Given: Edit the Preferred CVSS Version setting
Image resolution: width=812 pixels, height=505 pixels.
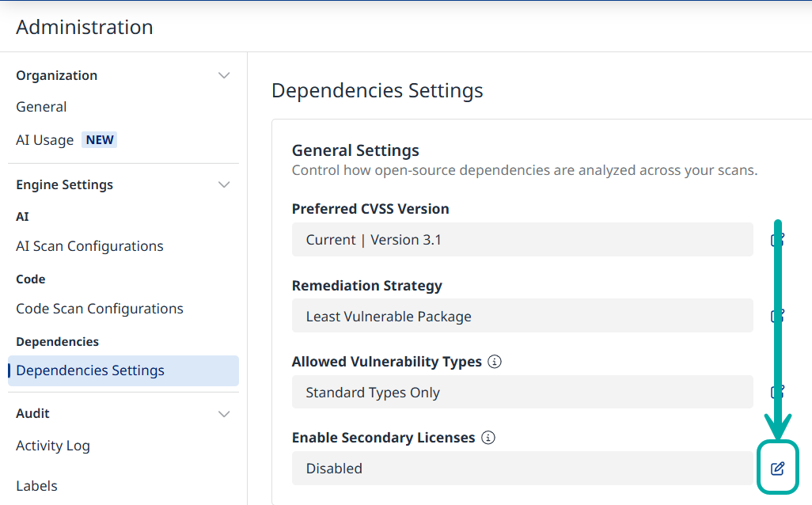Looking at the screenshot, I should 777,239.
